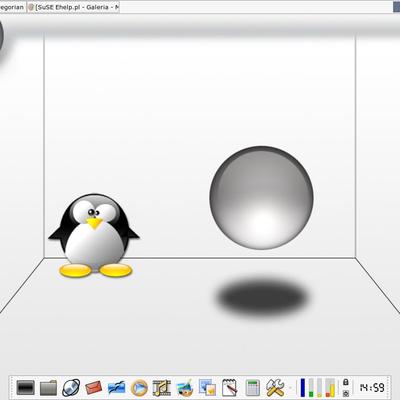Click the 14:59 panel clock
Screen dimensions: 400x400
click(x=372, y=388)
